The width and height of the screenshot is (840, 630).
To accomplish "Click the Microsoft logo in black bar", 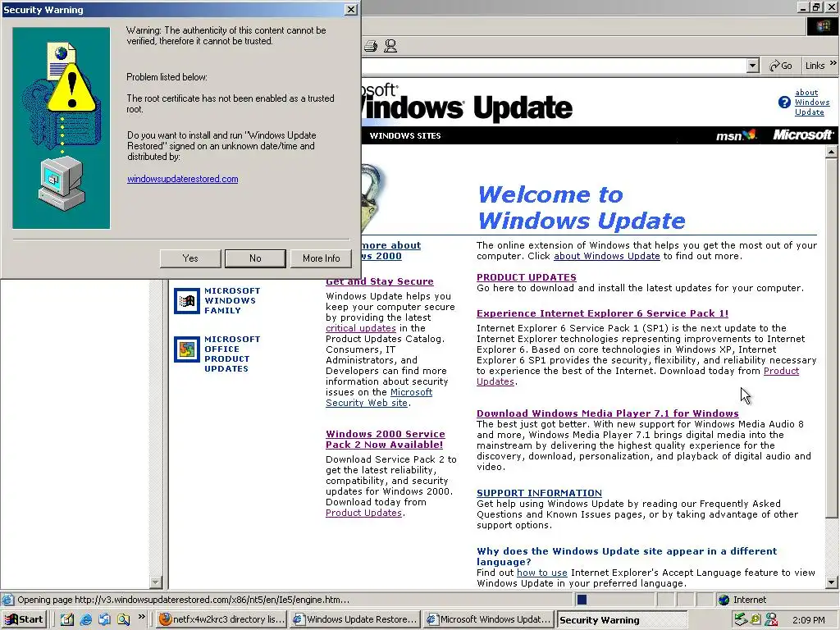I will (x=802, y=135).
